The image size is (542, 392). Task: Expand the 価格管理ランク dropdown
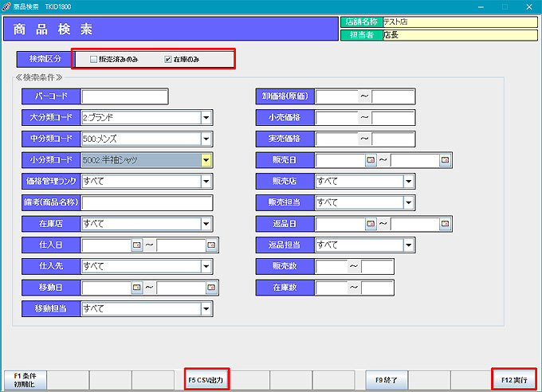coord(206,181)
